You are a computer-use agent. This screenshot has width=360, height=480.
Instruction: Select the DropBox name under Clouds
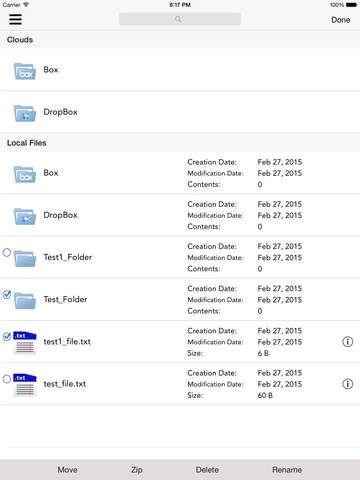(x=60, y=112)
